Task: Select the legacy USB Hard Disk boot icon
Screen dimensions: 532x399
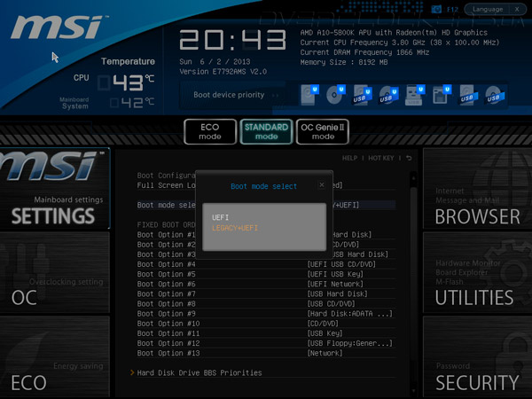Action: pyautogui.click(x=468, y=96)
